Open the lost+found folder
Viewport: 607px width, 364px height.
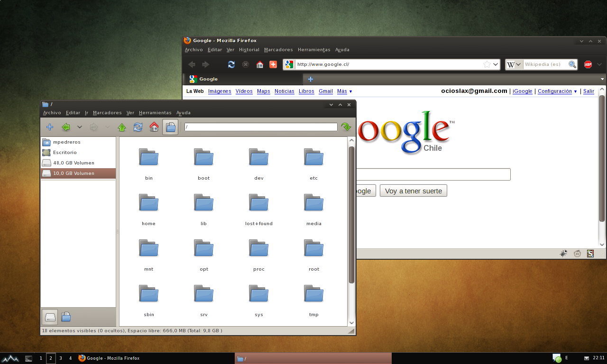(x=259, y=209)
